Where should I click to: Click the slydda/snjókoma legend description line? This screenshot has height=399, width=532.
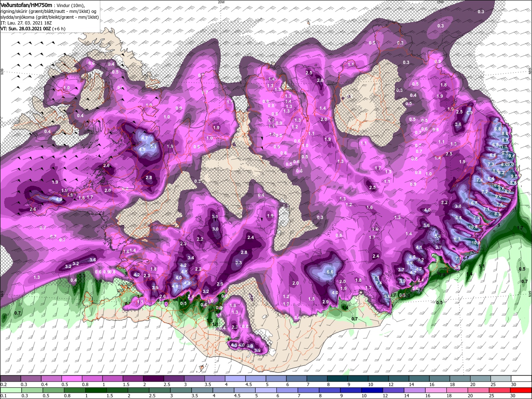49,17
